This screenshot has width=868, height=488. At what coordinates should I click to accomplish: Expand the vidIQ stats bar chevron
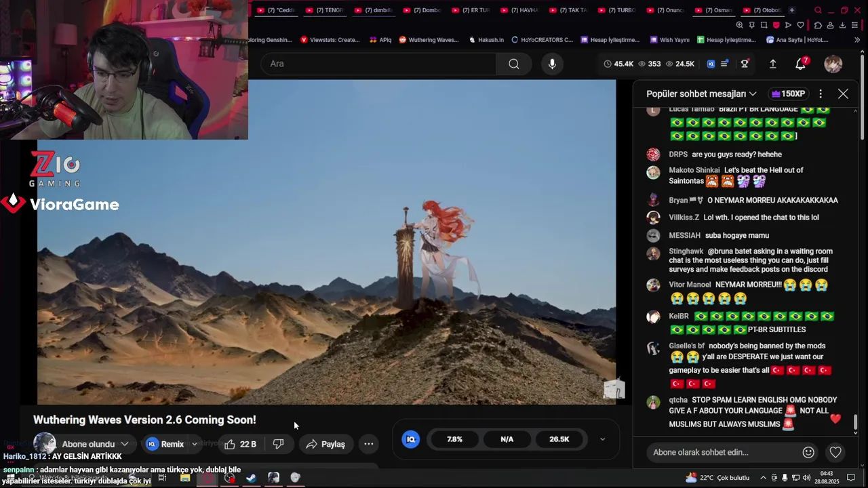(x=602, y=439)
